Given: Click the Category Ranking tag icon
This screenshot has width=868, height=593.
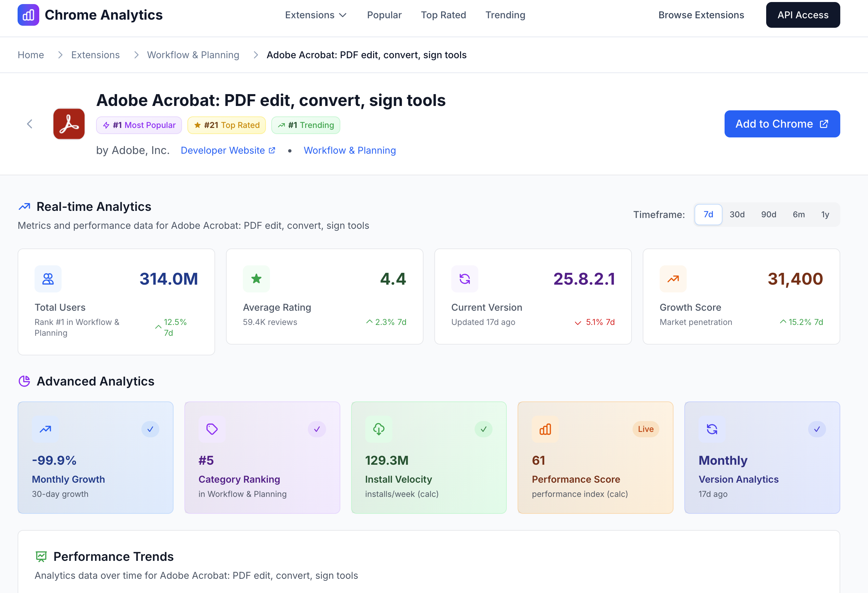Looking at the screenshot, I should tap(212, 429).
